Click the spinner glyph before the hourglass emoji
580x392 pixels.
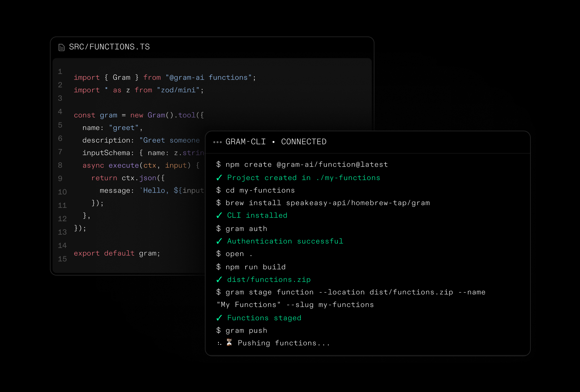(219, 343)
